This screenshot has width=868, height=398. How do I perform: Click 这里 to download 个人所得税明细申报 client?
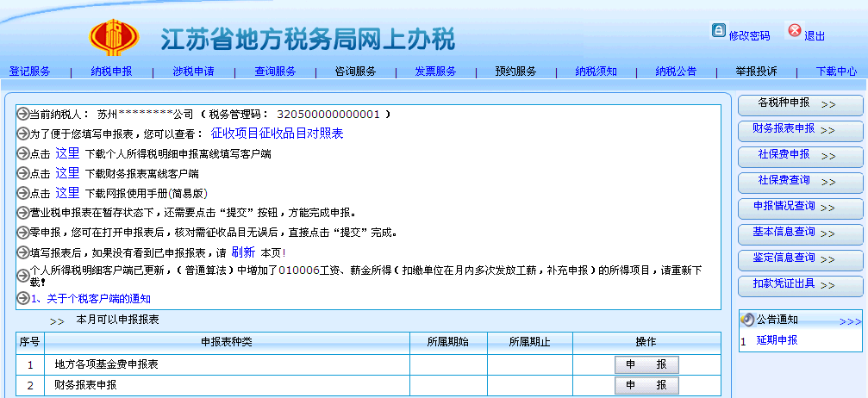(x=67, y=153)
